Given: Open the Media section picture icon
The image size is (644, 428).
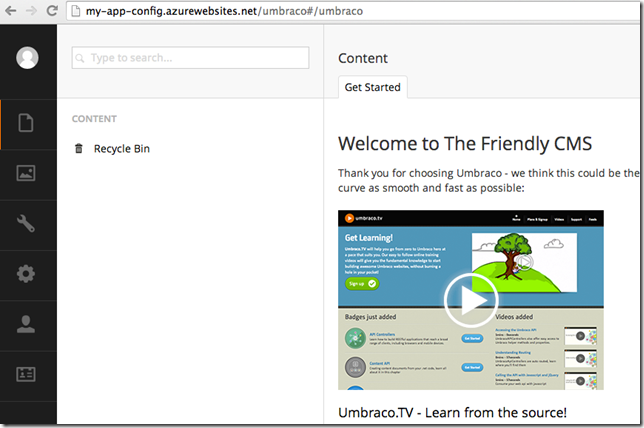Looking at the screenshot, I should tap(26, 173).
